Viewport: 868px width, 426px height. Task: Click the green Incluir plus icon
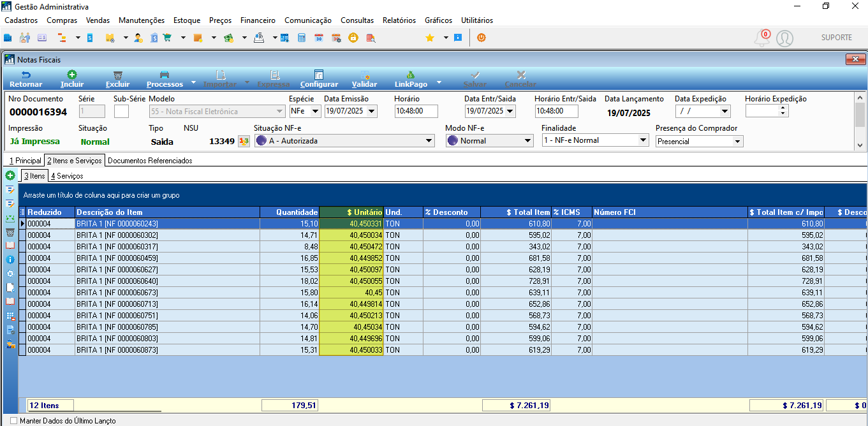pyautogui.click(x=72, y=75)
